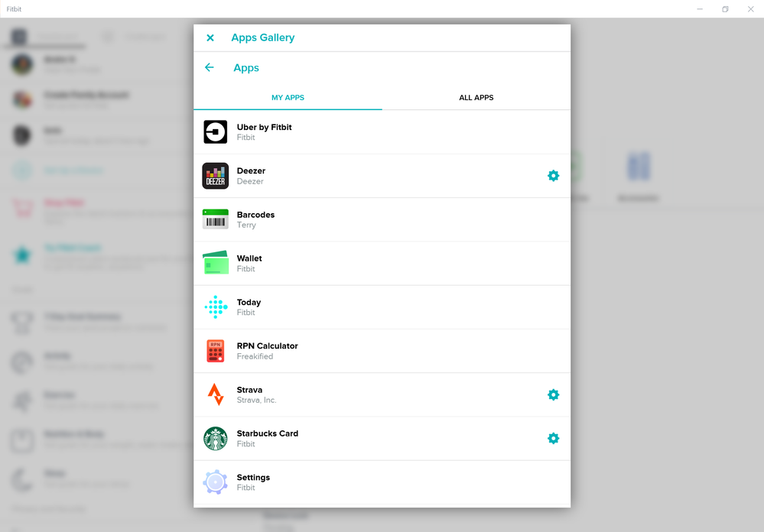Switch to the ALL APPS tab

[x=476, y=97]
